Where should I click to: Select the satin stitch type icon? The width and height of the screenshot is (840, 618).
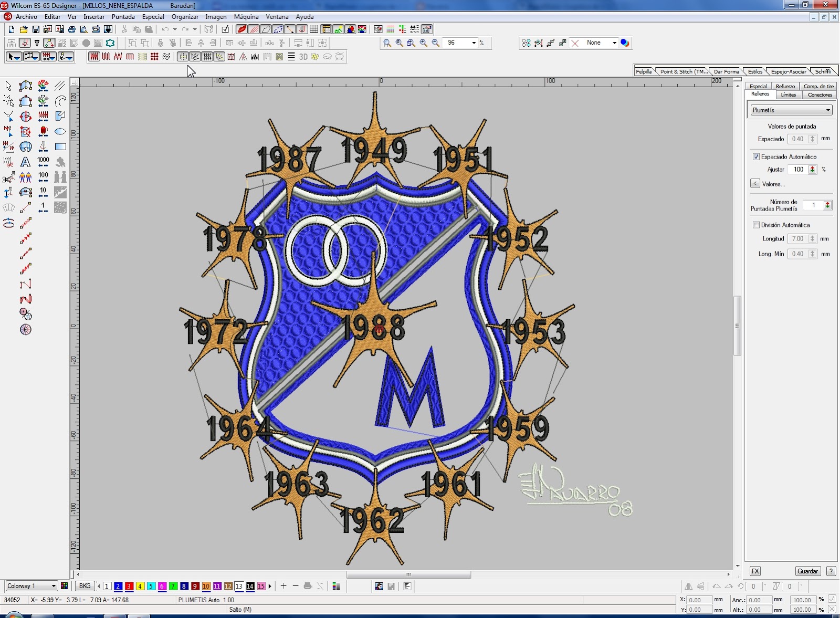pos(94,57)
